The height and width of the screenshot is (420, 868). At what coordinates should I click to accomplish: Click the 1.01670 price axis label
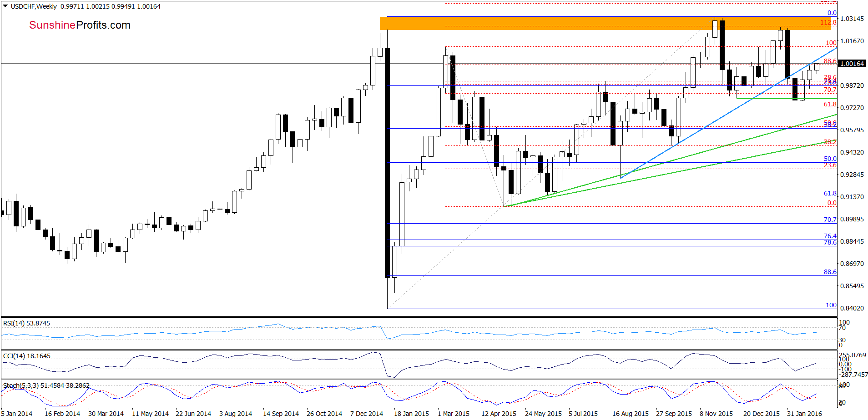click(x=852, y=41)
